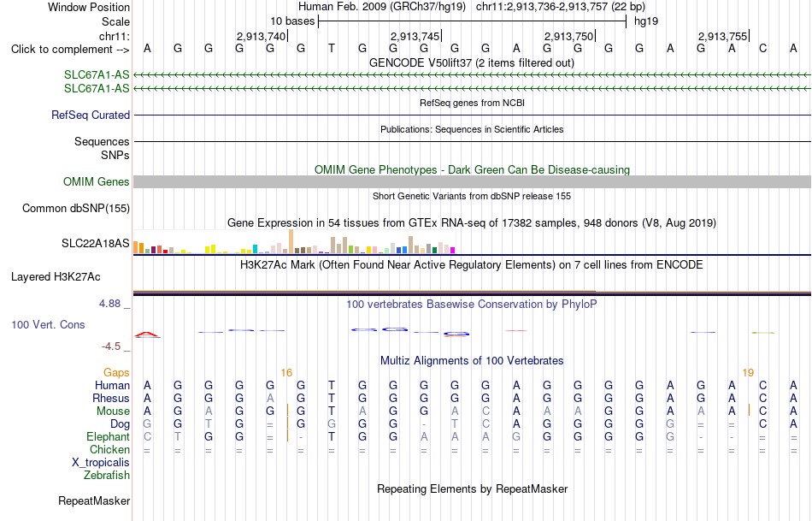Viewport: 812px width, 521px height.
Task: Click the Gaps row label
Action: [x=116, y=373]
